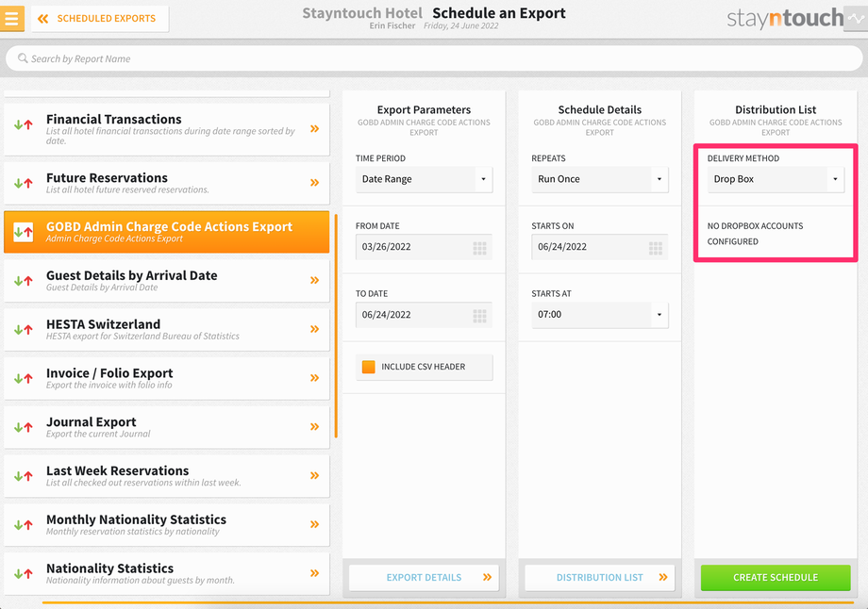Select the Future Reservations export
868x609 pixels.
point(167,183)
